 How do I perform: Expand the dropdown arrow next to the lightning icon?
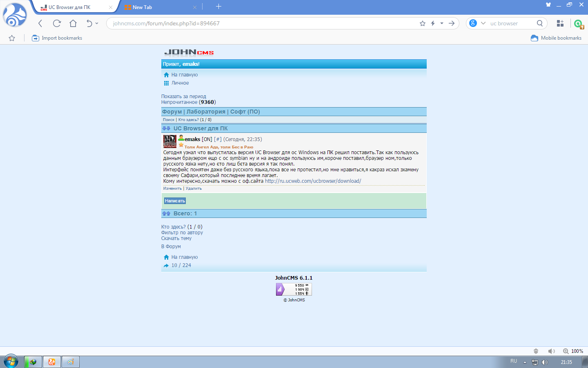coord(442,23)
